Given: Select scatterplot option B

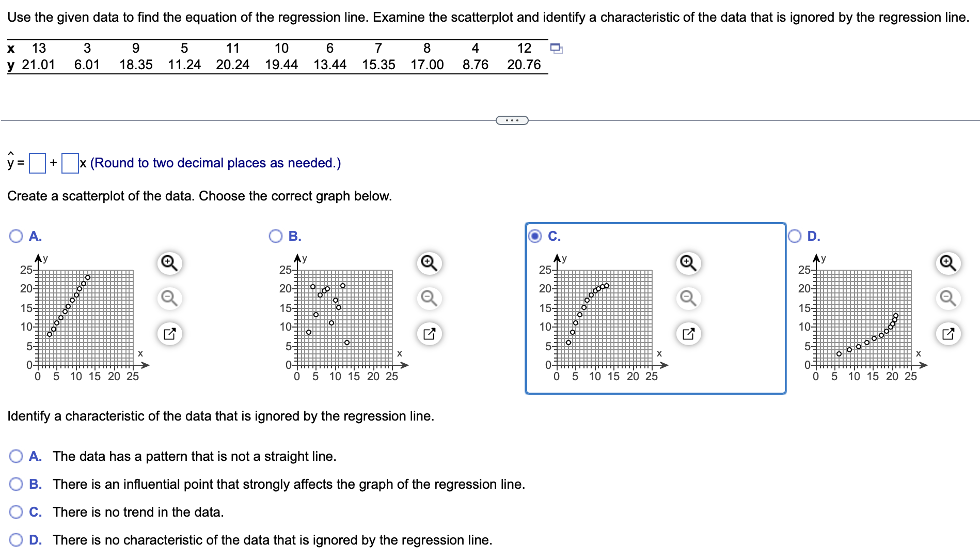Looking at the screenshot, I should click(x=275, y=236).
